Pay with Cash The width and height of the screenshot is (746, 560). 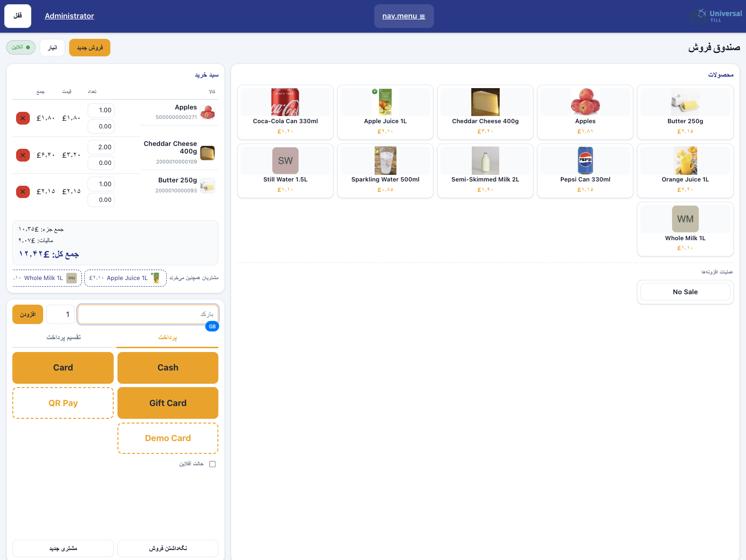[168, 368]
